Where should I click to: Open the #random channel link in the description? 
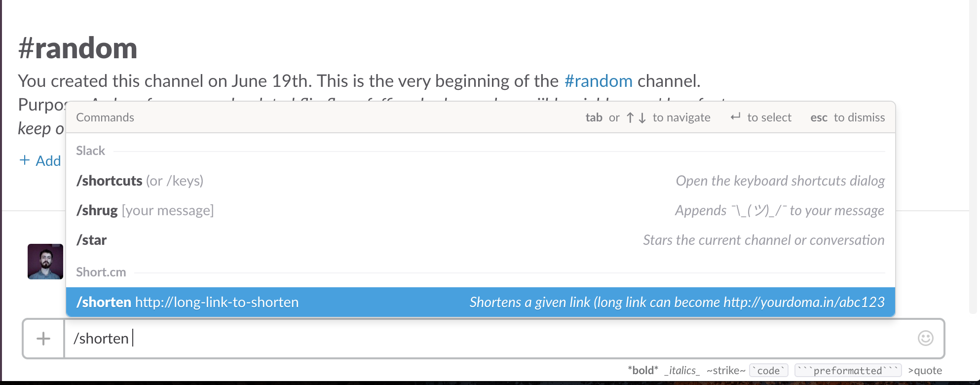pos(598,80)
